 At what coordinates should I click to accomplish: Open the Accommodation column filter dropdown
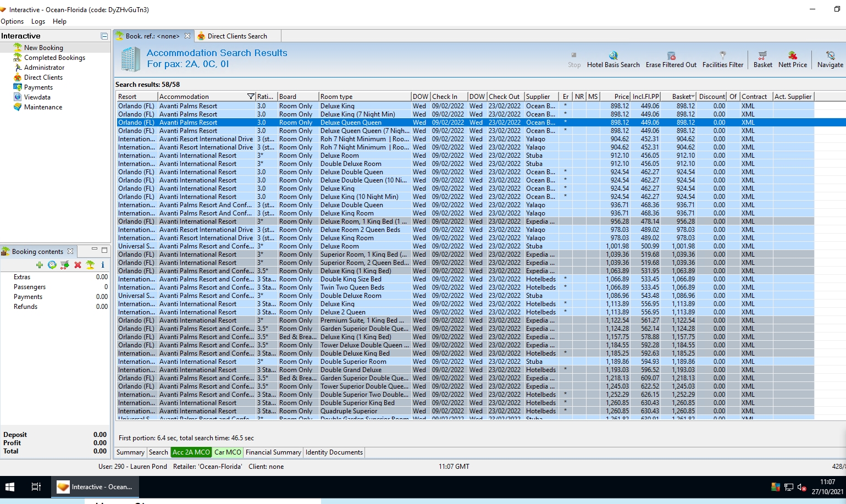(x=251, y=97)
